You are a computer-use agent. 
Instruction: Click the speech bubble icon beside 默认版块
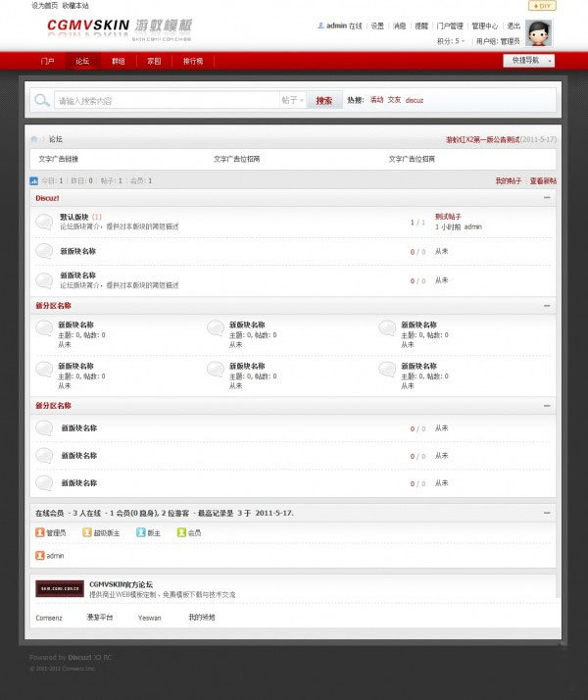tap(44, 222)
